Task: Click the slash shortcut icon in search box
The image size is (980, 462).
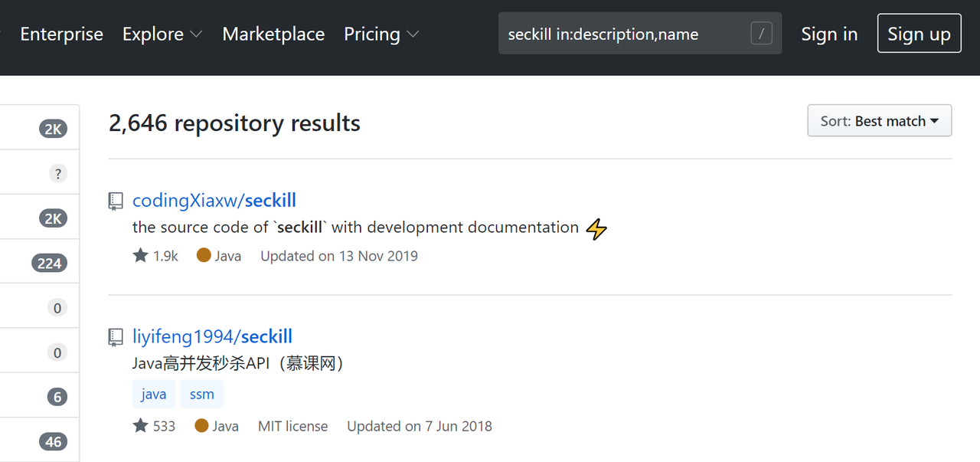Action: 761,34
